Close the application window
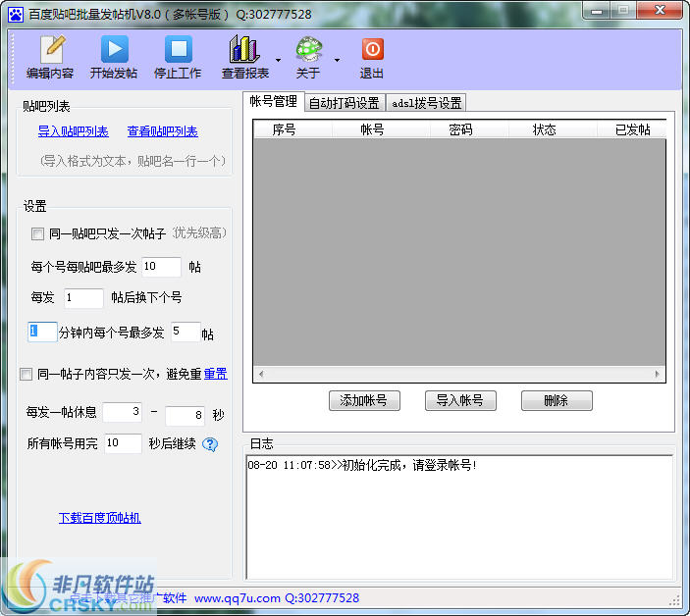690x616 pixels. (660, 10)
